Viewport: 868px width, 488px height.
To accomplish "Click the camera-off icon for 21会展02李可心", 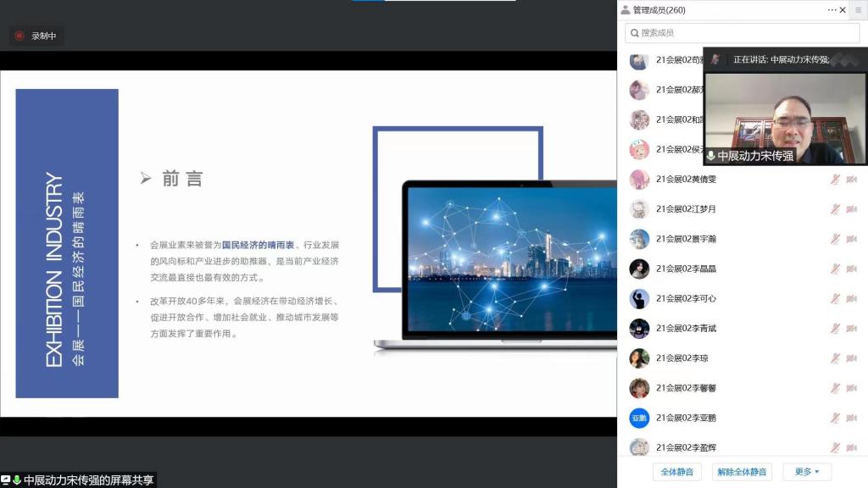I will click(851, 298).
